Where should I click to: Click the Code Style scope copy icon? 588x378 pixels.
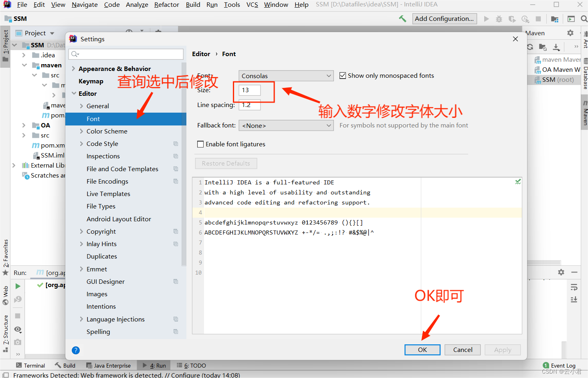176,144
